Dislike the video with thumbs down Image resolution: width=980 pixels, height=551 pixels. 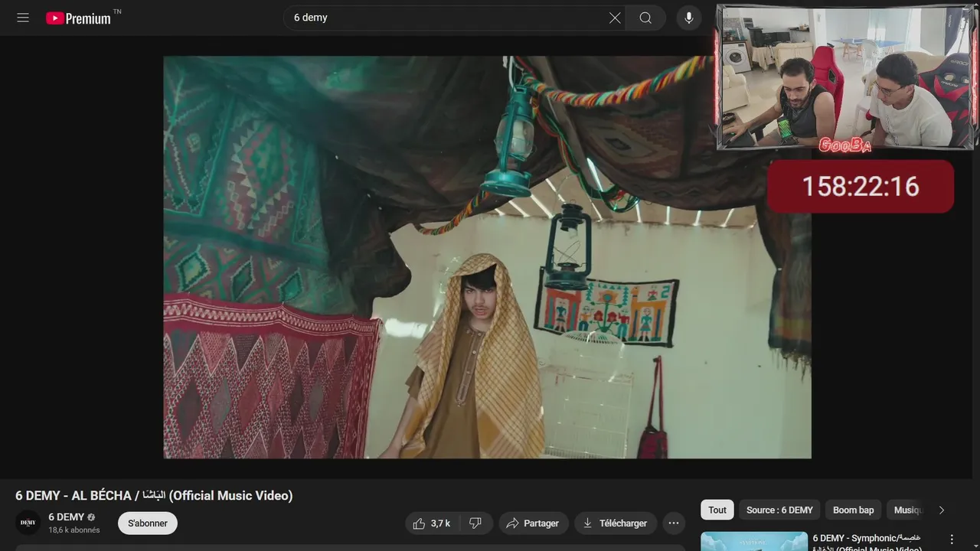point(476,523)
